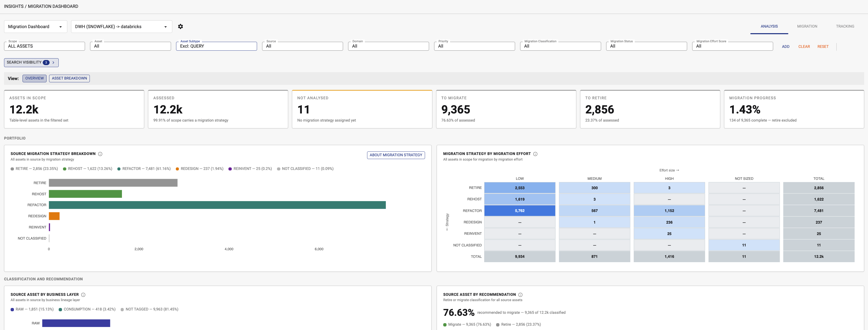Viewport: 868px width, 330px height.
Task: Expand the Search Visibility chevron arrow
Action: coord(53,62)
